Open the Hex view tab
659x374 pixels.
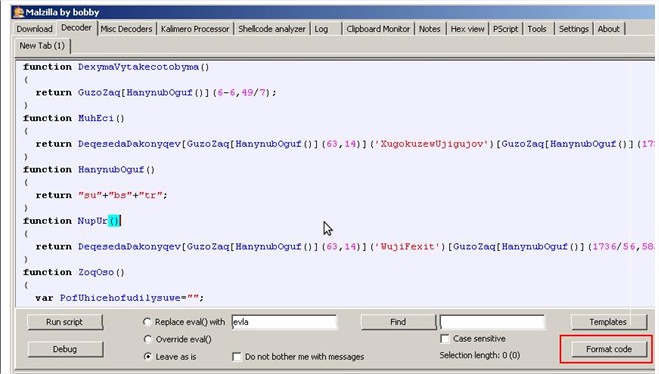tap(467, 29)
